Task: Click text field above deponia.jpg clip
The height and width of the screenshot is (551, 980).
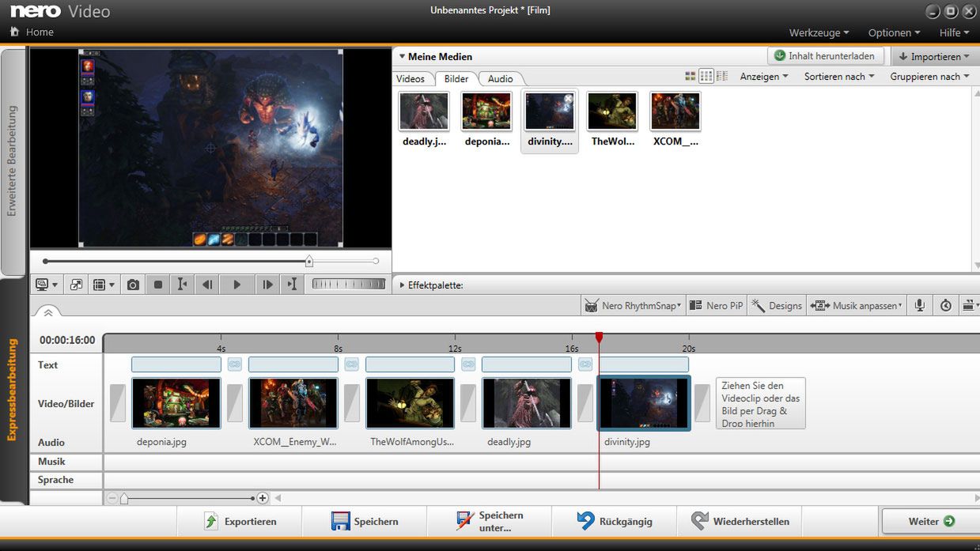Action: (x=176, y=364)
